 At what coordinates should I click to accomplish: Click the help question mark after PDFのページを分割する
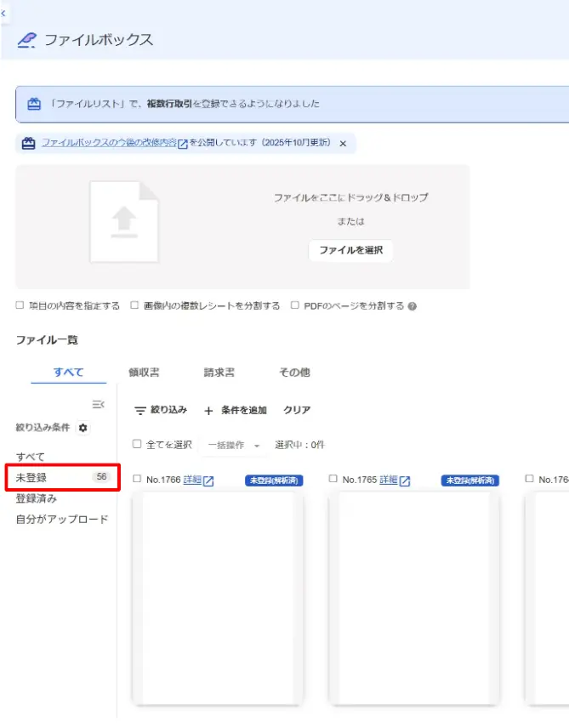click(412, 306)
